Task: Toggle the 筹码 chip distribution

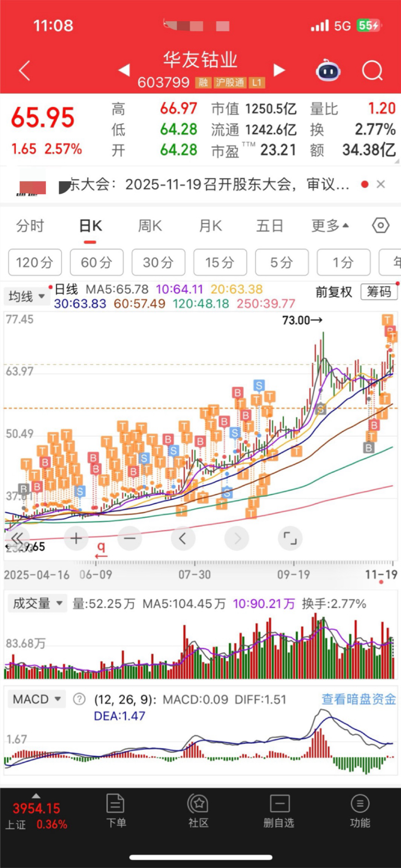Action: [x=379, y=292]
